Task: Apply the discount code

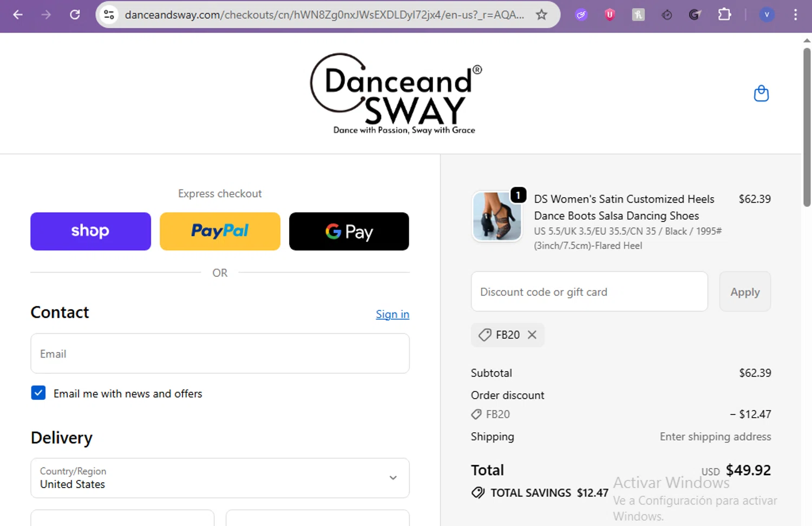Action: (x=745, y=291)
